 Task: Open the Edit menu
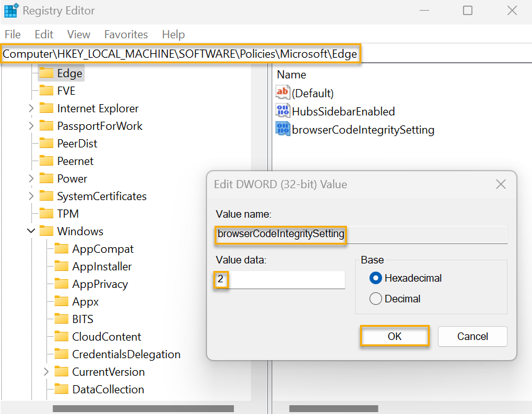[43, 34]
